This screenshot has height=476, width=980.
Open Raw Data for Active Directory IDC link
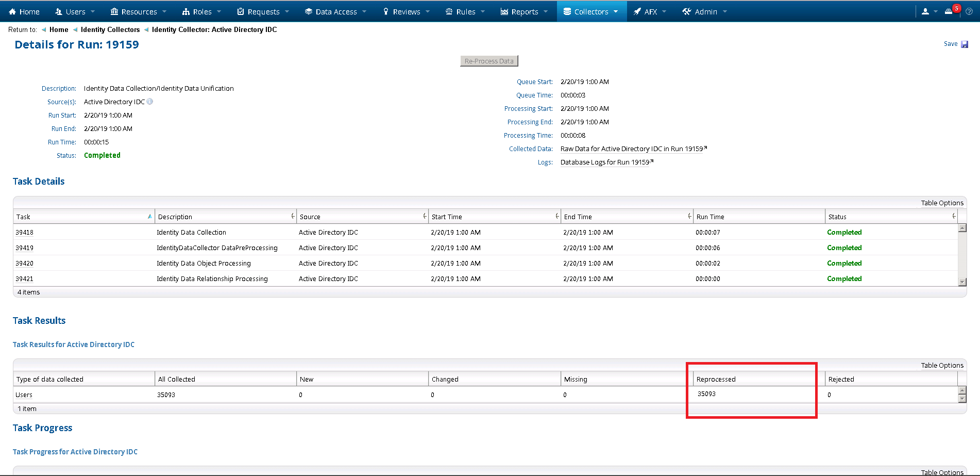pos(632,149)
